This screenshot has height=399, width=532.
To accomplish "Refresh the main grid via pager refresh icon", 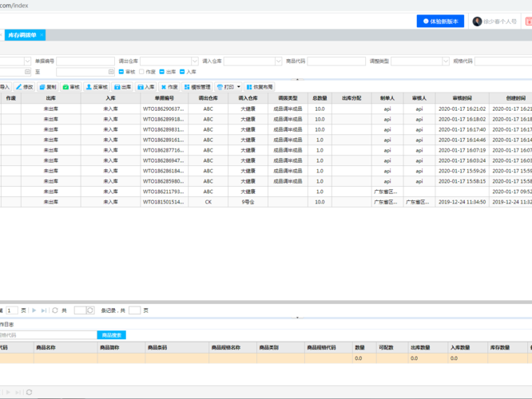I will tap(55, 310).
